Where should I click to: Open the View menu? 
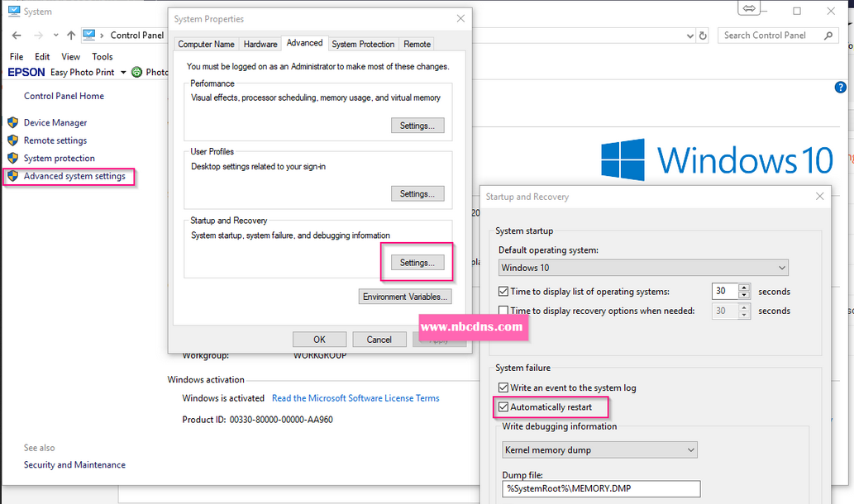tap(71, 57)
